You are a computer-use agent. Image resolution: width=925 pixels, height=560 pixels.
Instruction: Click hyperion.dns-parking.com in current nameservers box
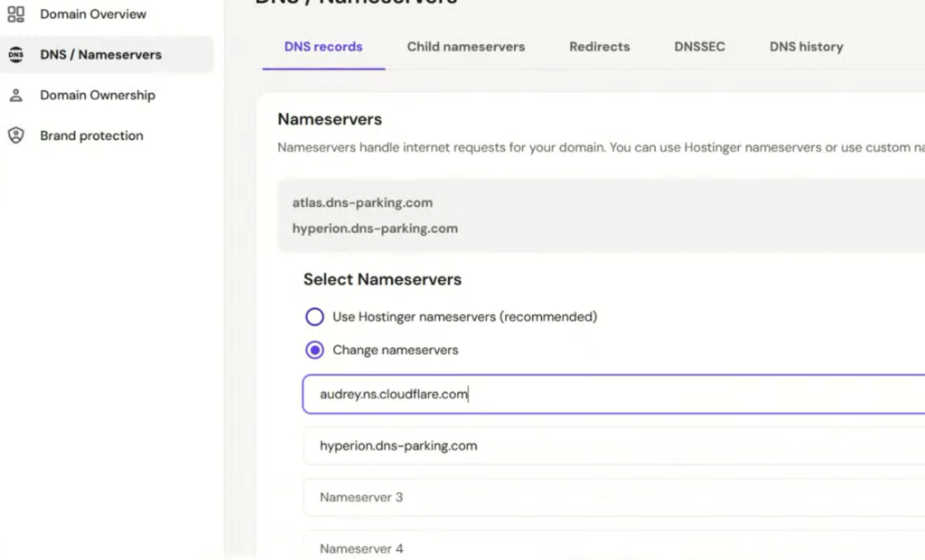pos(375,229)
